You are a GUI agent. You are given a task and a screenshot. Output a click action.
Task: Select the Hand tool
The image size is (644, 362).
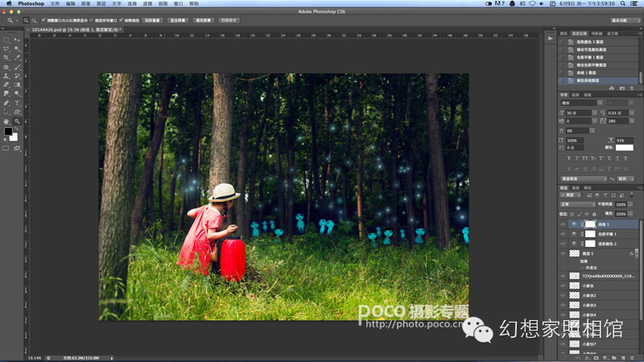click(6, 121)
